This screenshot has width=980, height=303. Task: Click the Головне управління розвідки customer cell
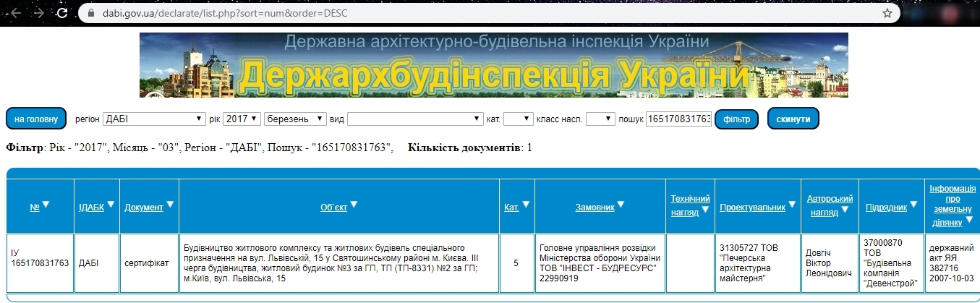click(600, 263)
